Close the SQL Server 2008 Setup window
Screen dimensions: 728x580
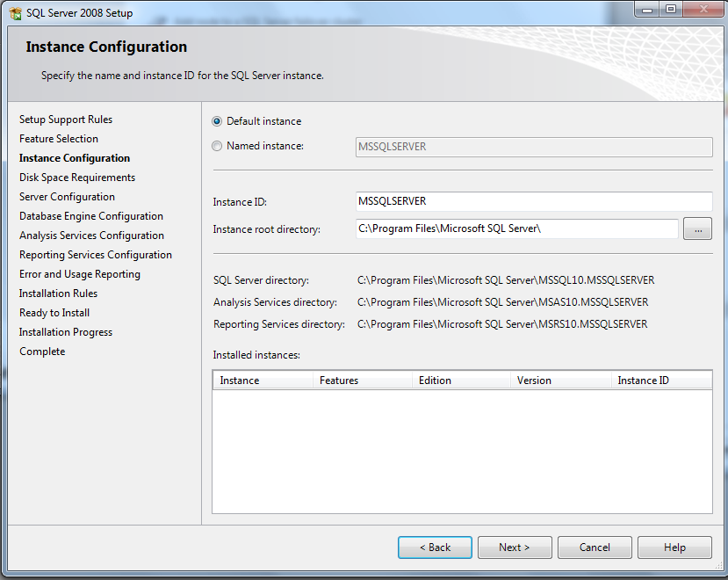click(703, 10)
